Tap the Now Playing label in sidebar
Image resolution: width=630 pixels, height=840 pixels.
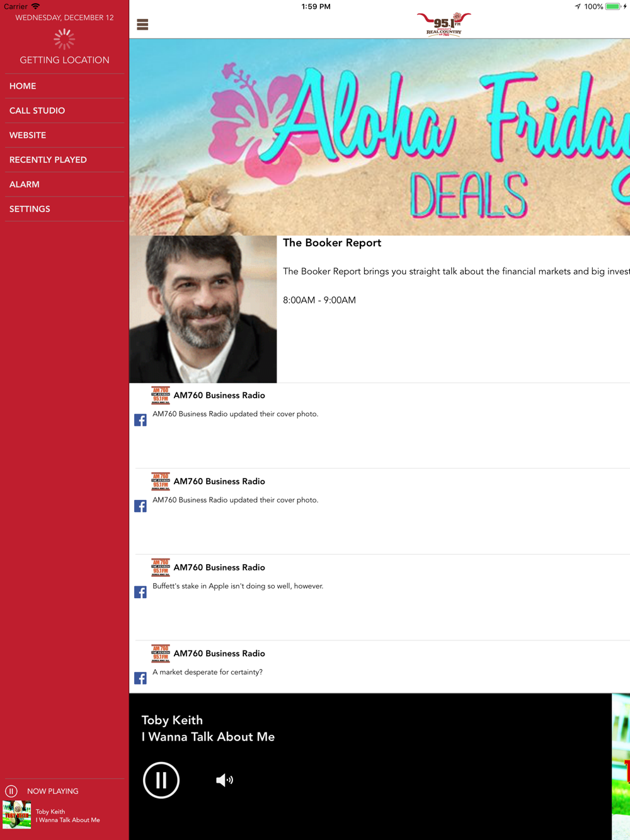[53, 792]
